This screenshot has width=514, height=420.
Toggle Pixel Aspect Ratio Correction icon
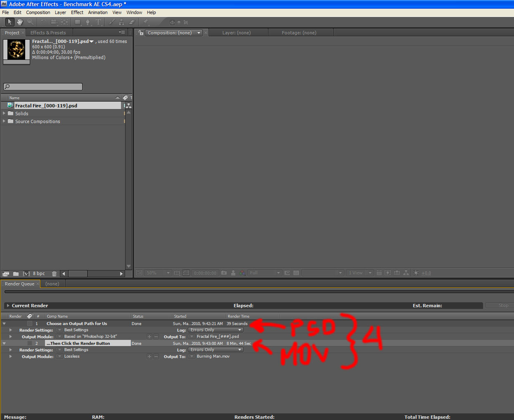pos(379,273)
